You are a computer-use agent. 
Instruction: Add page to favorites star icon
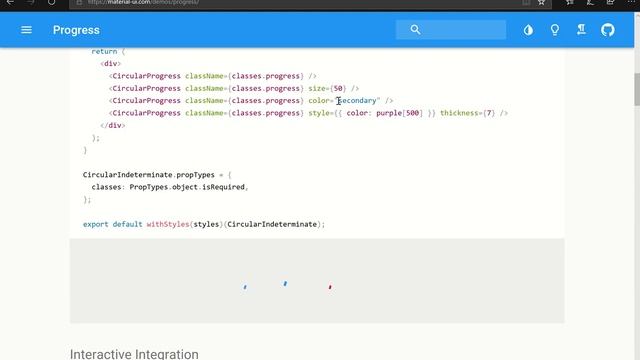tap(541, 2)
